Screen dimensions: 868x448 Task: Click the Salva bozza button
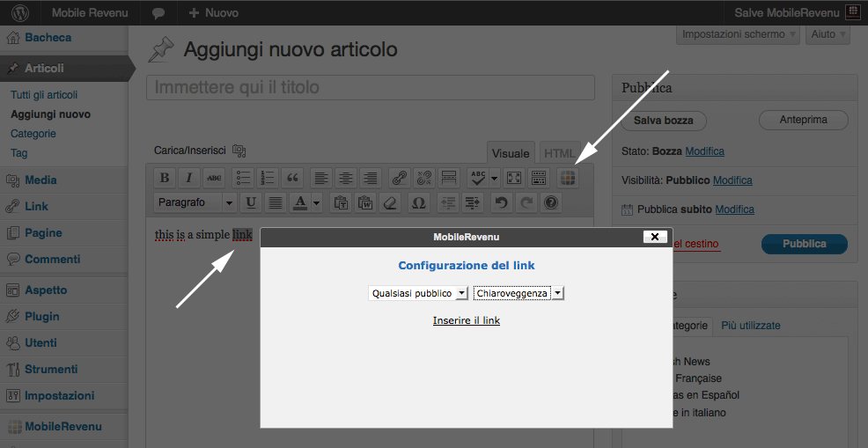664,121
